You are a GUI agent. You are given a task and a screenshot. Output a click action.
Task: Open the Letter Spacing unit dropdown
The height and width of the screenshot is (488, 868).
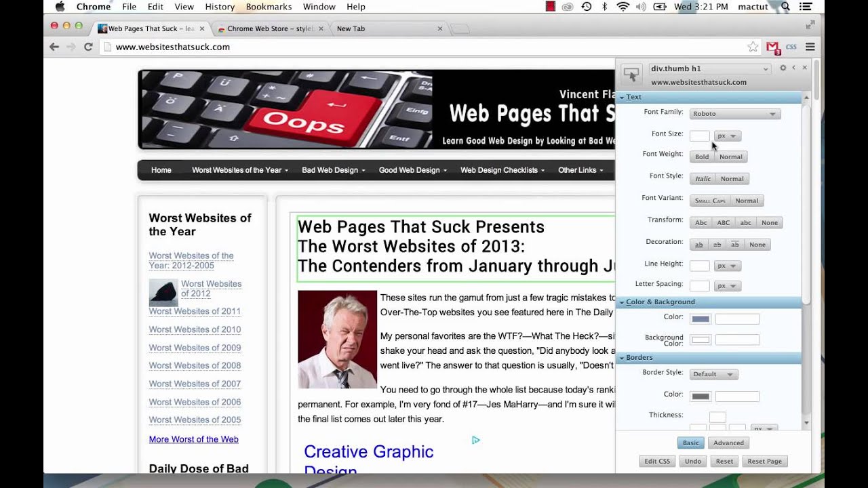728,286
